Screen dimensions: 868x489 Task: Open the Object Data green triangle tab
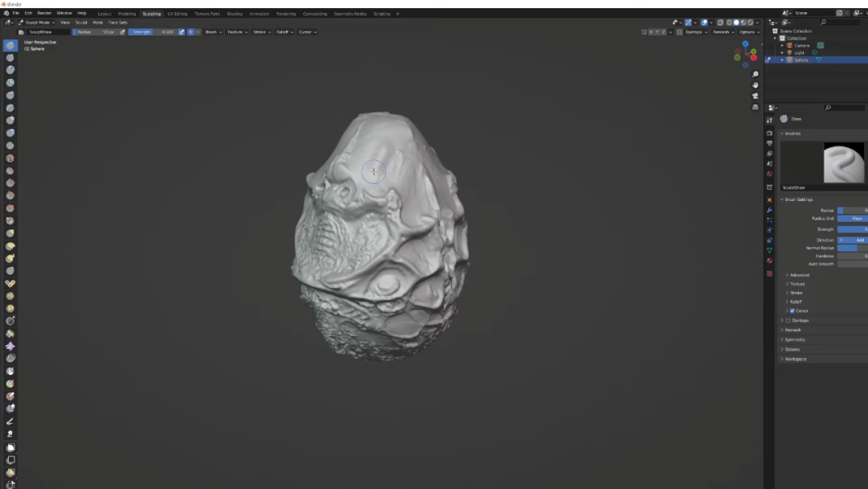tap(769, 250)
